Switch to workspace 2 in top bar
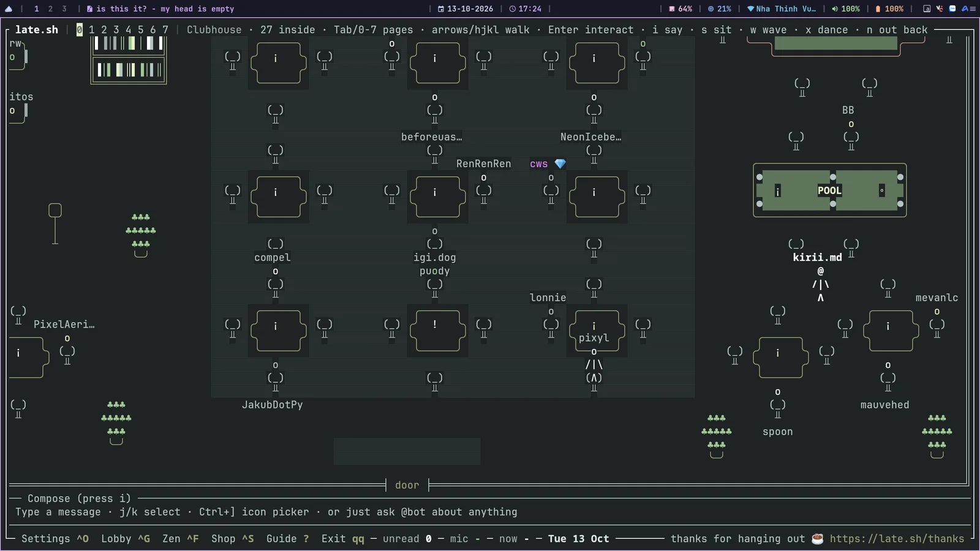The width and height of the screenshot is (980, 551). coord(50,9)
